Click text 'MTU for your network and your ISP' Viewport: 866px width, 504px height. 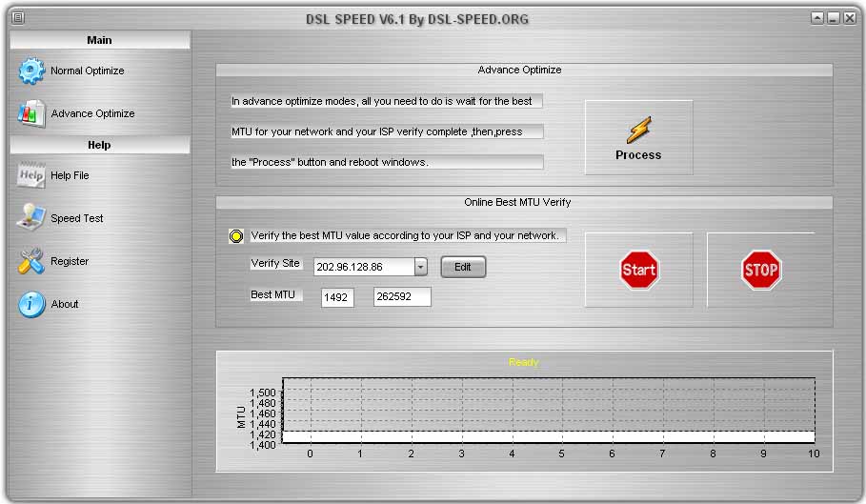(376, 131)
